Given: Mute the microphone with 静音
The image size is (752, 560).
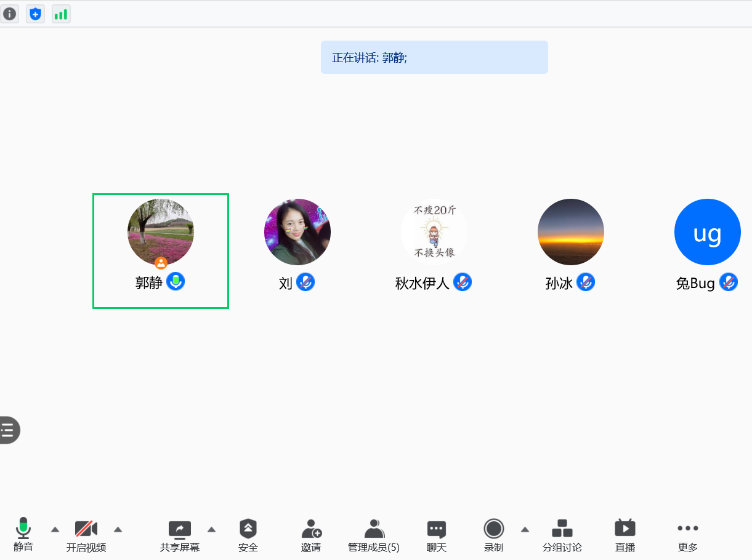Looking at the screenshot, I should (x=23, y=535).
